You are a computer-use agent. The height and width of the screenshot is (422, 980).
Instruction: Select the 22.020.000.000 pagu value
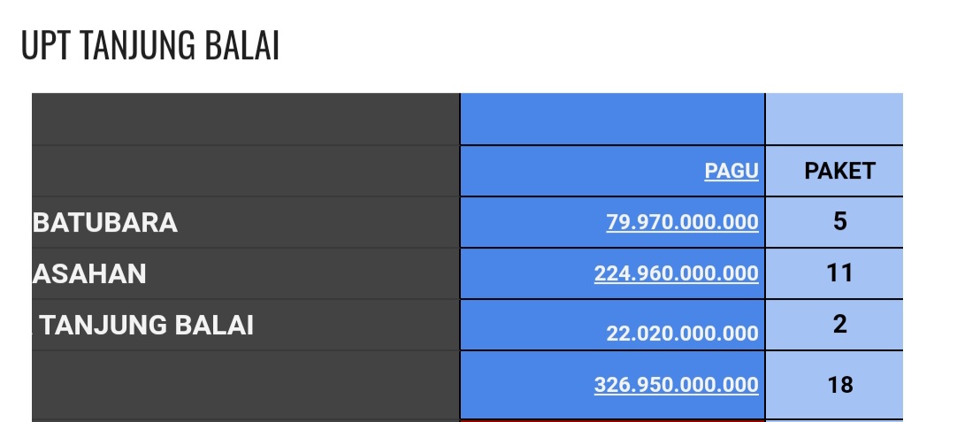pyautogui.click(x=683, y=334)
